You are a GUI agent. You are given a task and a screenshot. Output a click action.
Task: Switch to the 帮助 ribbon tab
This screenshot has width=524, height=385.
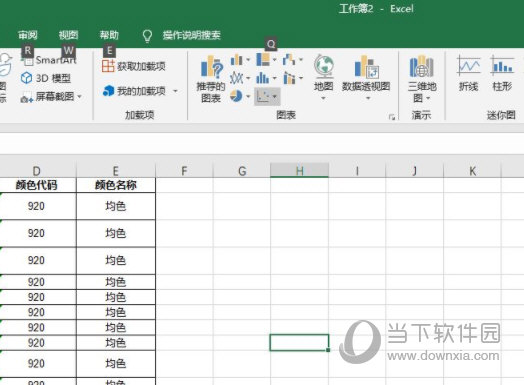pos(109,35)
